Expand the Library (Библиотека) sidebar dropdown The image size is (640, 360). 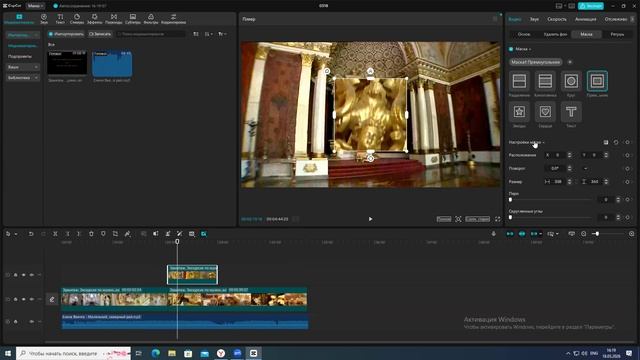[x=23, y=78]
